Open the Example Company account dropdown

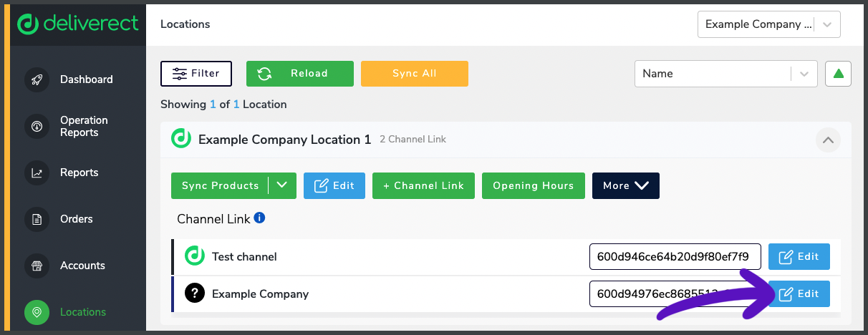click(x=769, y=24)
